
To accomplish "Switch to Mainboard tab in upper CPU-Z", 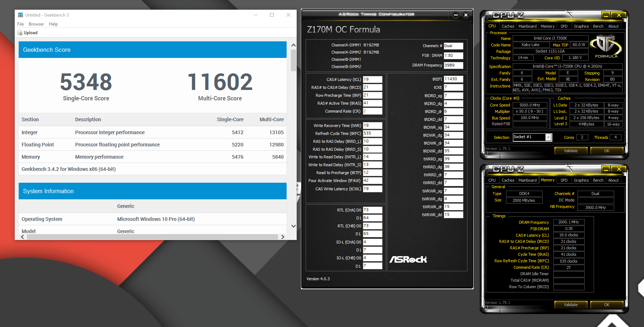I will pyautogui.click(x=527, y=26).
